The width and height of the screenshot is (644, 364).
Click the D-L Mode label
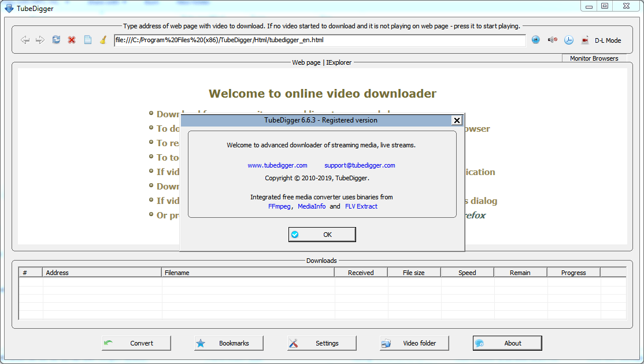click(608, 40)
